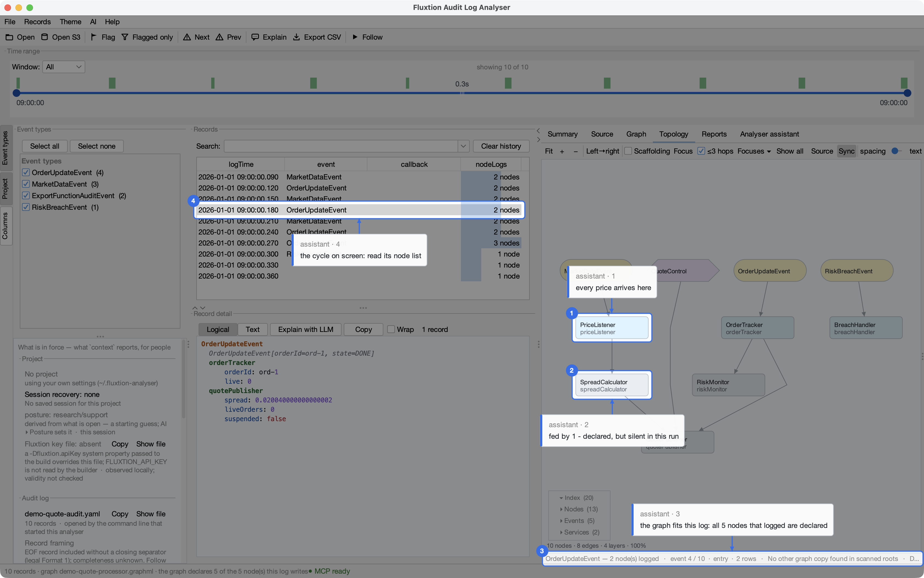Click the Next warning triangle icon

tap(187, 37)
